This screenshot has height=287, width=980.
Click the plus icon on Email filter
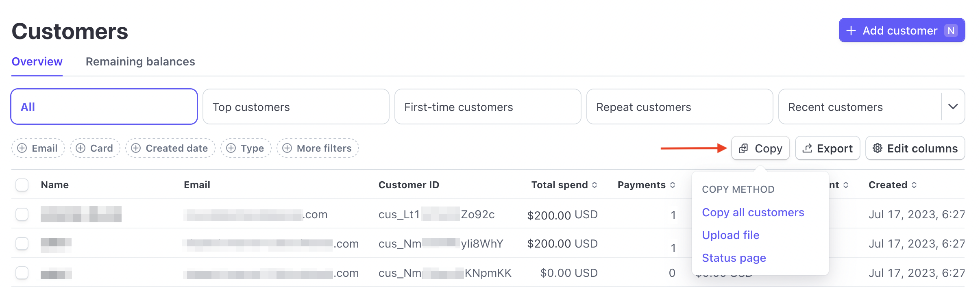coord(22,148)
